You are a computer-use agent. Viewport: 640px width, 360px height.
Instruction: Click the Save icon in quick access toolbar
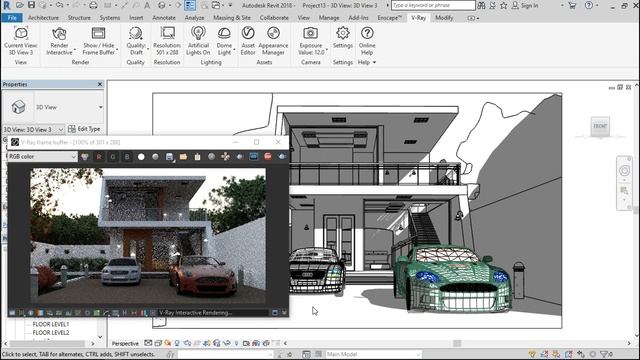(x=31, y=5)
